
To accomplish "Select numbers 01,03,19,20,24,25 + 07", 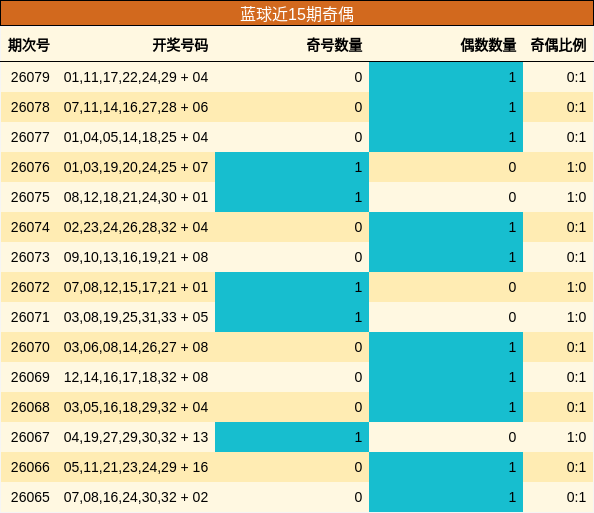I will point(136,167).
